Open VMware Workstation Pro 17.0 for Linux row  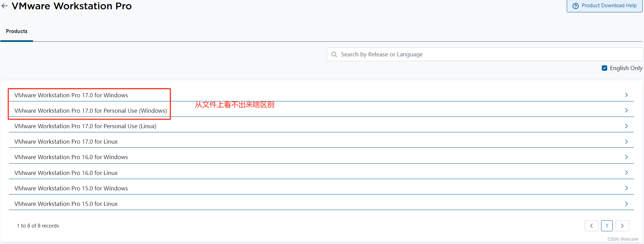pos(321,142)
